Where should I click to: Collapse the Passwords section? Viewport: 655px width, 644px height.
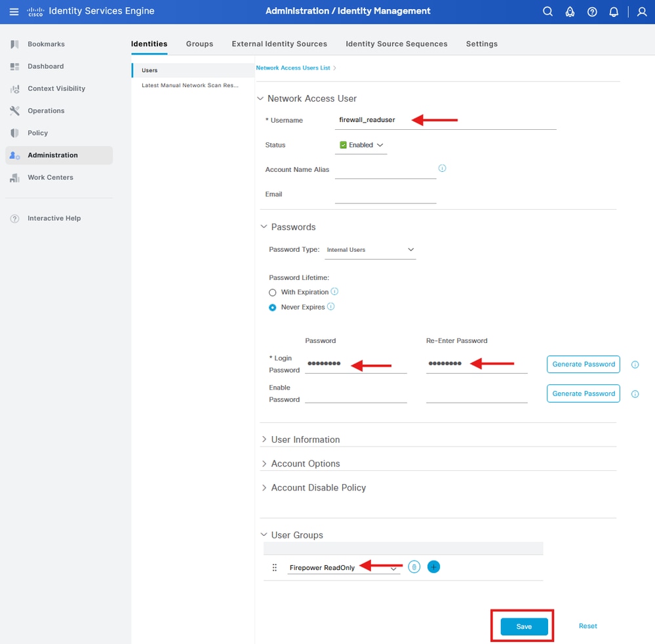(264, 226)
